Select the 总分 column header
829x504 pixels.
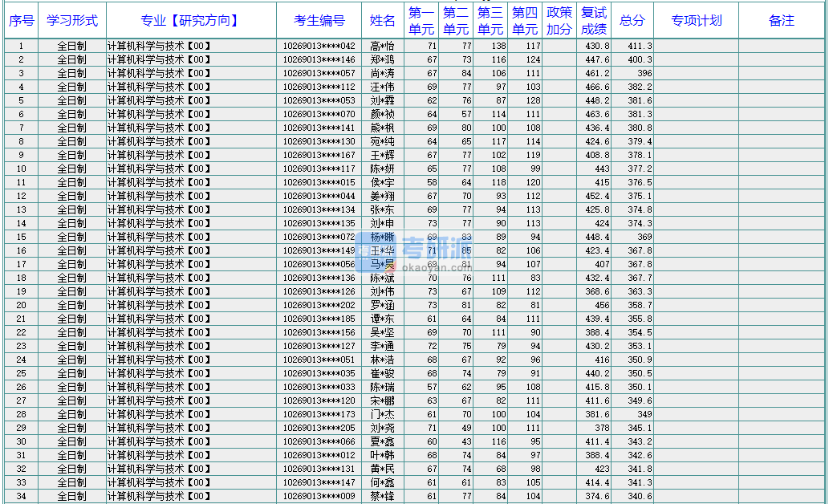[632, 21]
